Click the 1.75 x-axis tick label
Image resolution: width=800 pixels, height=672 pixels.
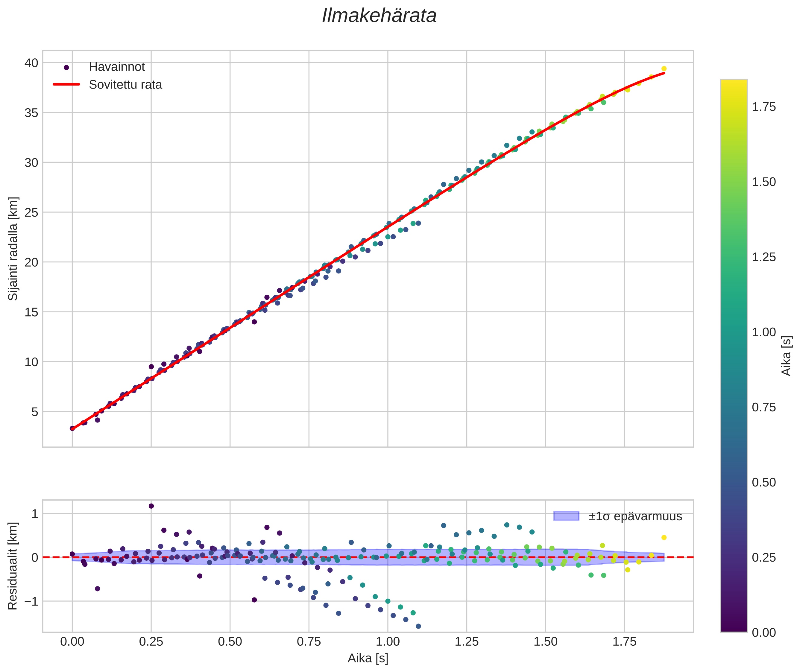click(624, 642)
